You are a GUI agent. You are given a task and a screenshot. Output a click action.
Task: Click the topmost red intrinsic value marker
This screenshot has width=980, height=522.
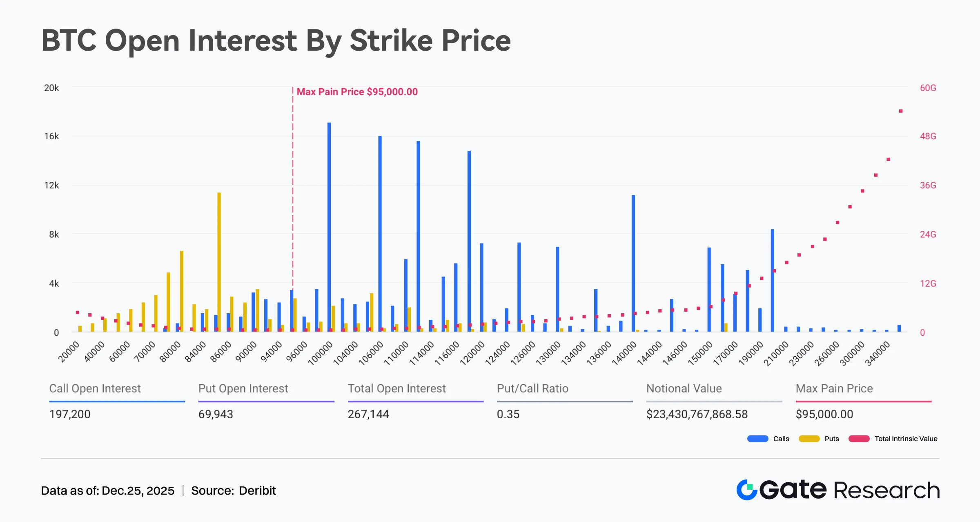pos(901,111)
